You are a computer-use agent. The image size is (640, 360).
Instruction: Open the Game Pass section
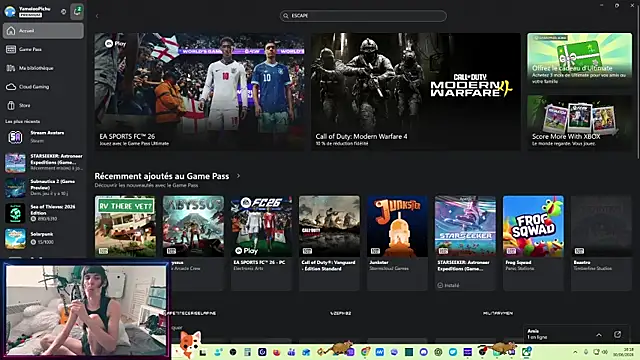pos(43,49)
